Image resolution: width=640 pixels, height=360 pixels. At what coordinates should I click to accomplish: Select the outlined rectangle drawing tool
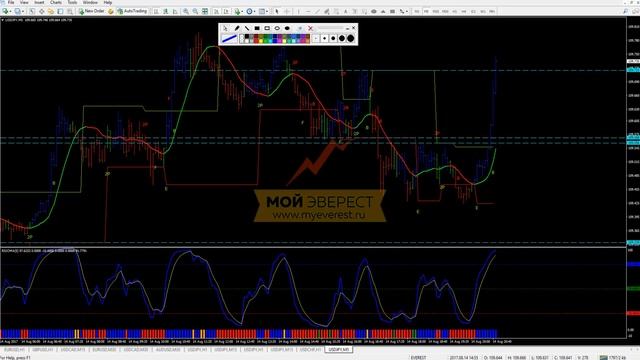point(267,28)
